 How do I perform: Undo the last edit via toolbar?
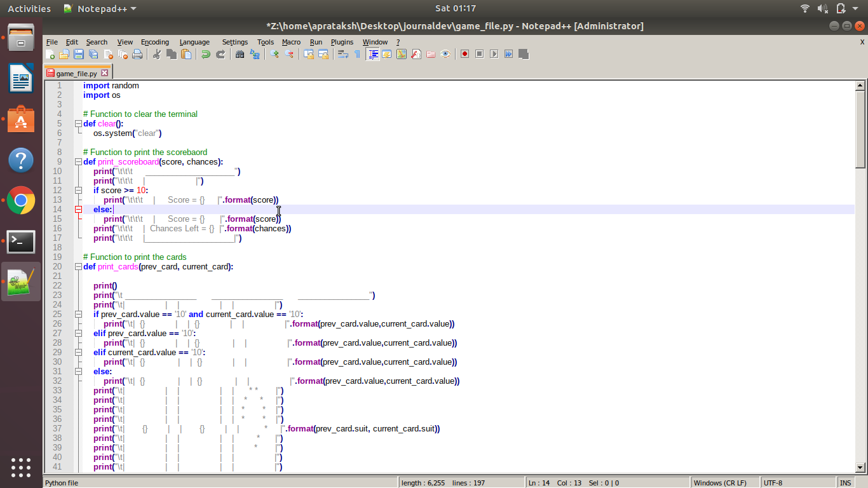pyautogui.click(x=205, y=54)
